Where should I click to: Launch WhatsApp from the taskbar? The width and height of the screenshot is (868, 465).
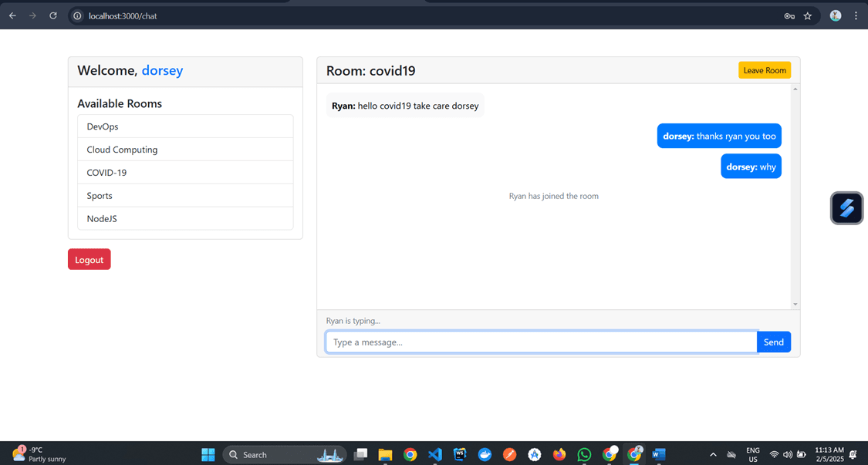coord(584,454)
